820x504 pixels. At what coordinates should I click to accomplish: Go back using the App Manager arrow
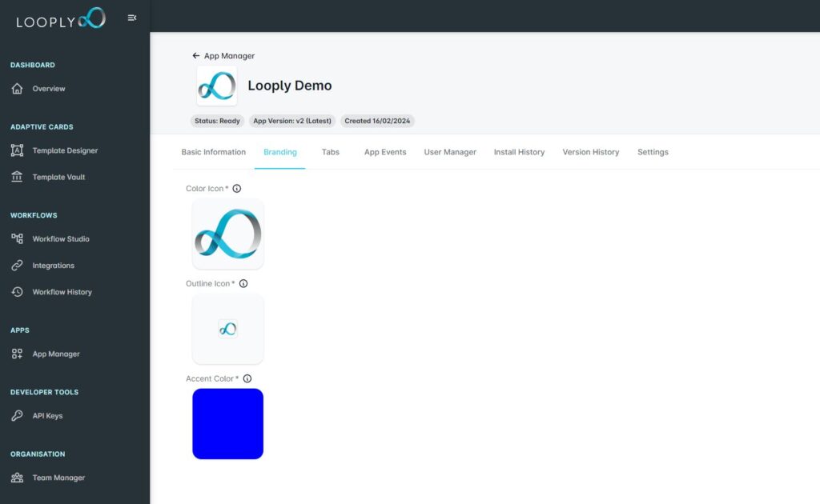[x=196, y=55]
